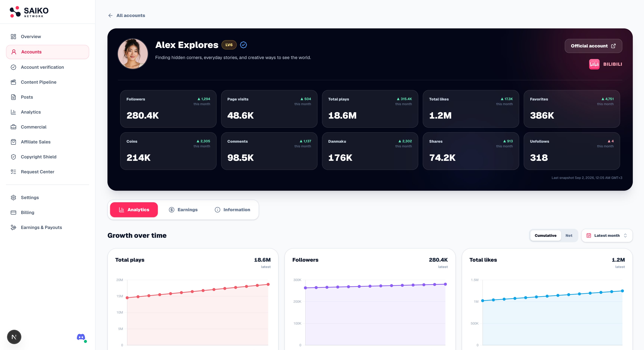Click the Commercial briefcase icon
644x350 pixels.
[13, 127]
